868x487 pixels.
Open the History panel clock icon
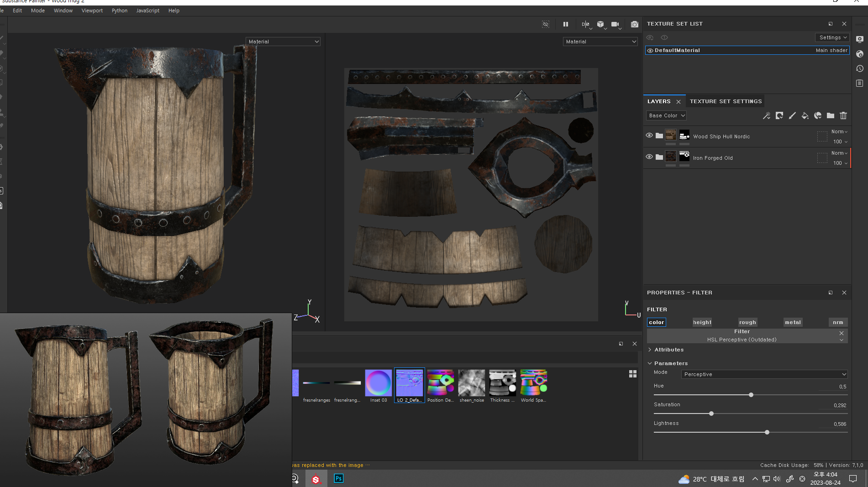860,68
